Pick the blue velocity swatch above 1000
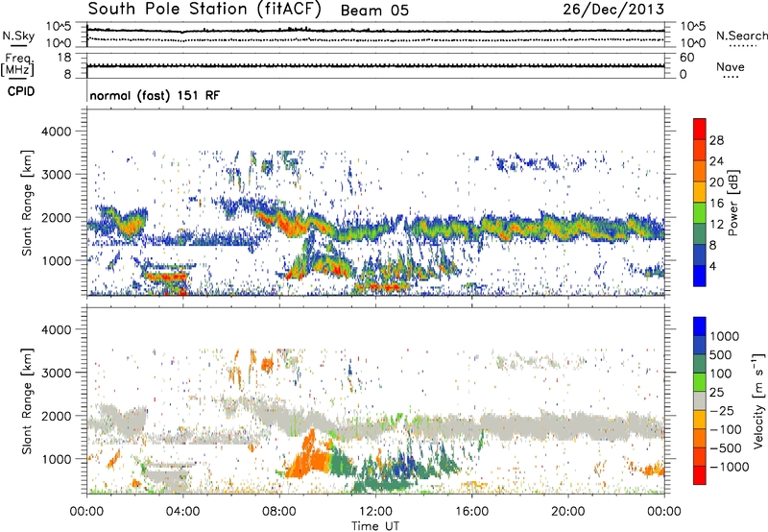Viewport: 768px width, 532px height. tap(700, 326)
